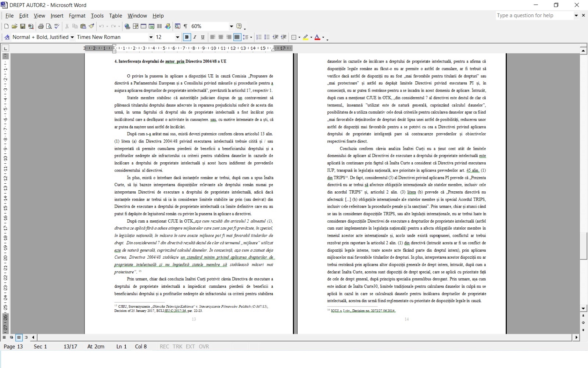Expand the Times New Roman font dropdown
This screenshot has height=368, width=588.
151,37
